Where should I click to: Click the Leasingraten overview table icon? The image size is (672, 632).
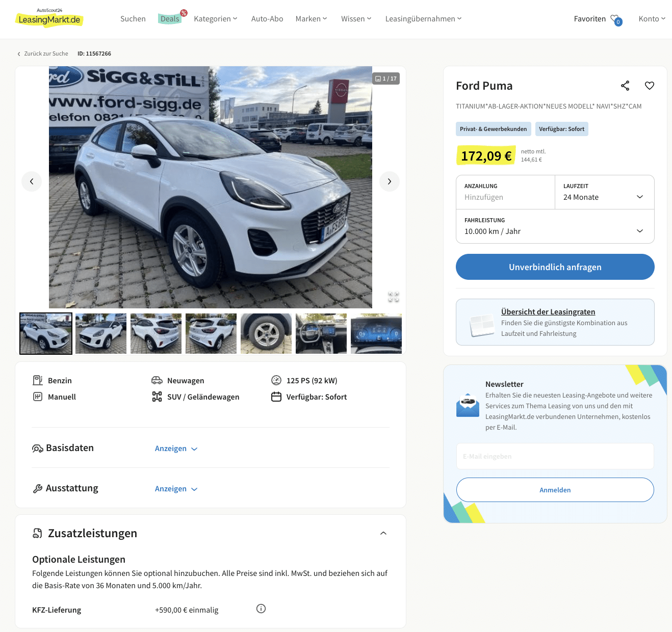click(x=482, y=325)
